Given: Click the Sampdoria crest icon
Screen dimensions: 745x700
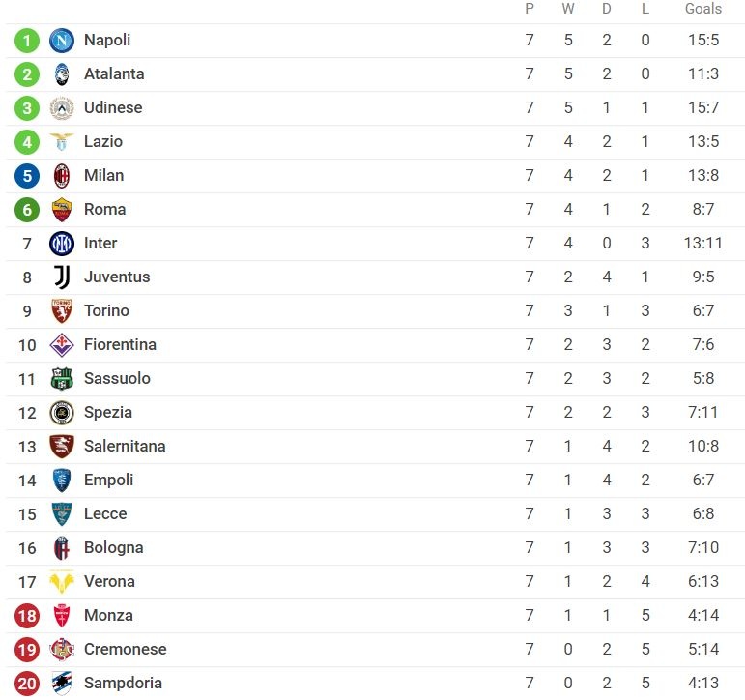Looking at the screenshot, I should point(62,684).
